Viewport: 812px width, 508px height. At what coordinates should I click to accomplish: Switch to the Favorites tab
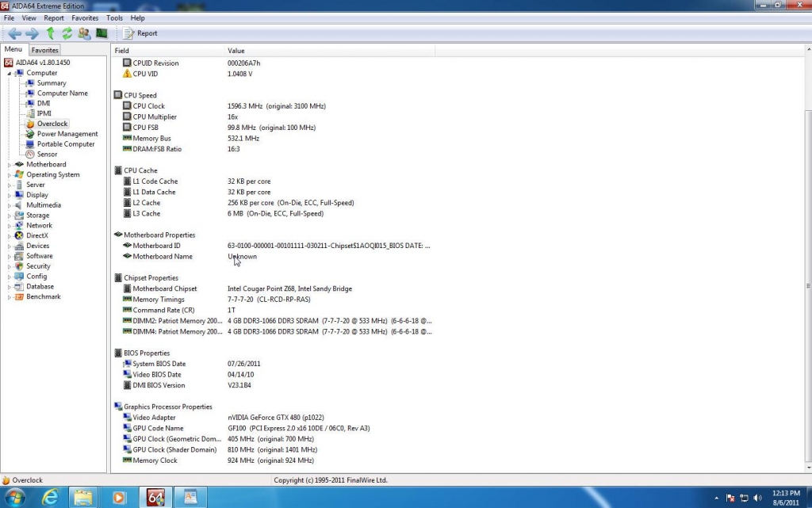(x=45, y=50)
